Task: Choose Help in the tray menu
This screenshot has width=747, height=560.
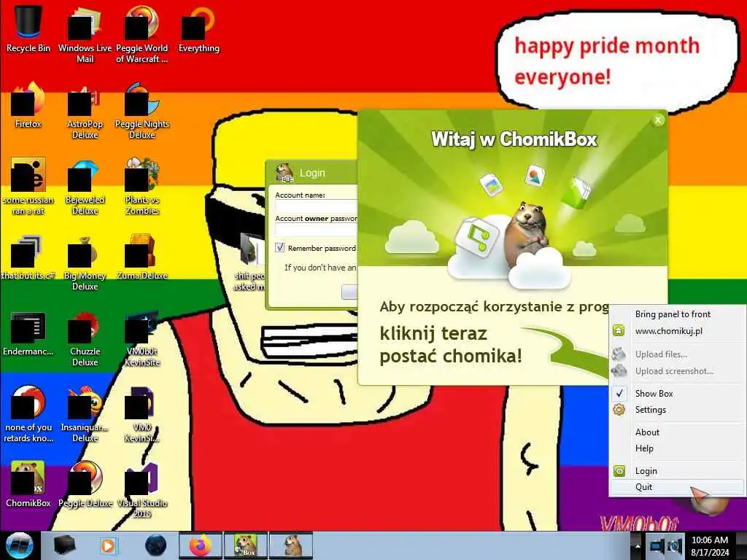Action: click(x=678, y=448)
